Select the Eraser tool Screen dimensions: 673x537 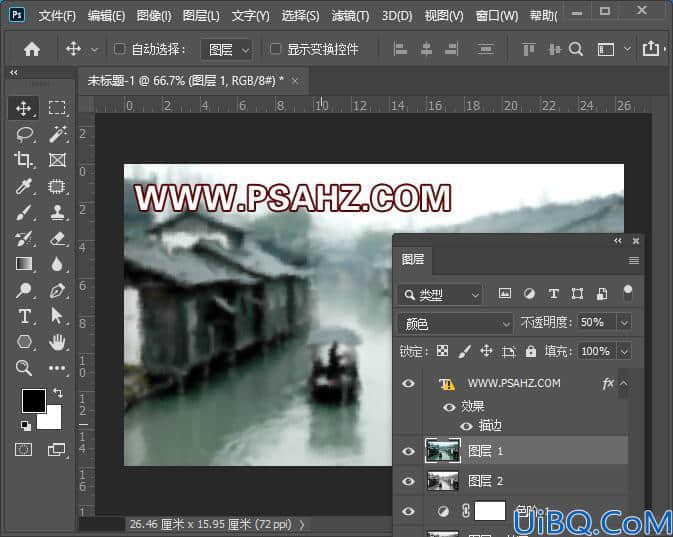pyautogui.click(x=58, y=238)
